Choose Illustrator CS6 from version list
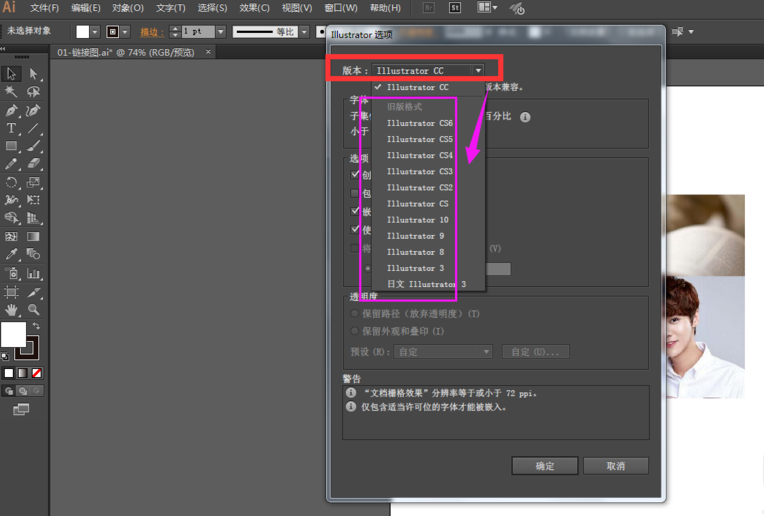764x516 pixels. pyautogui.click(x=419, y=123)
